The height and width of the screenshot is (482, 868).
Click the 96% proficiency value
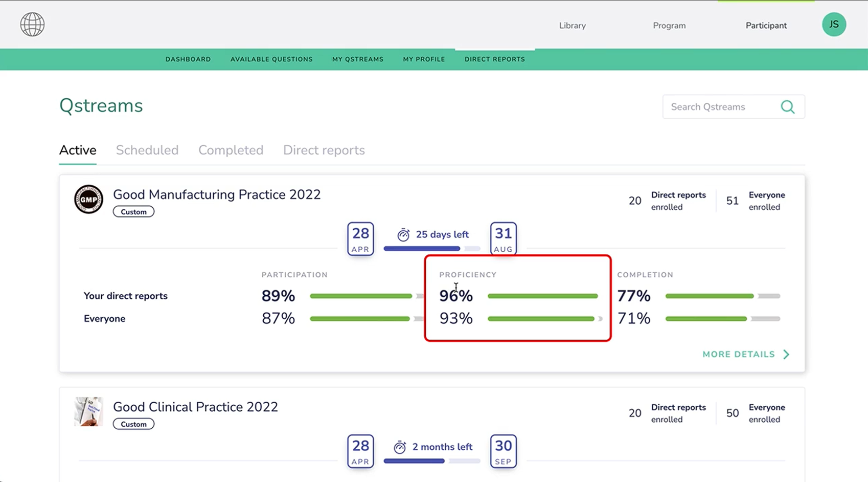(456, 296)
